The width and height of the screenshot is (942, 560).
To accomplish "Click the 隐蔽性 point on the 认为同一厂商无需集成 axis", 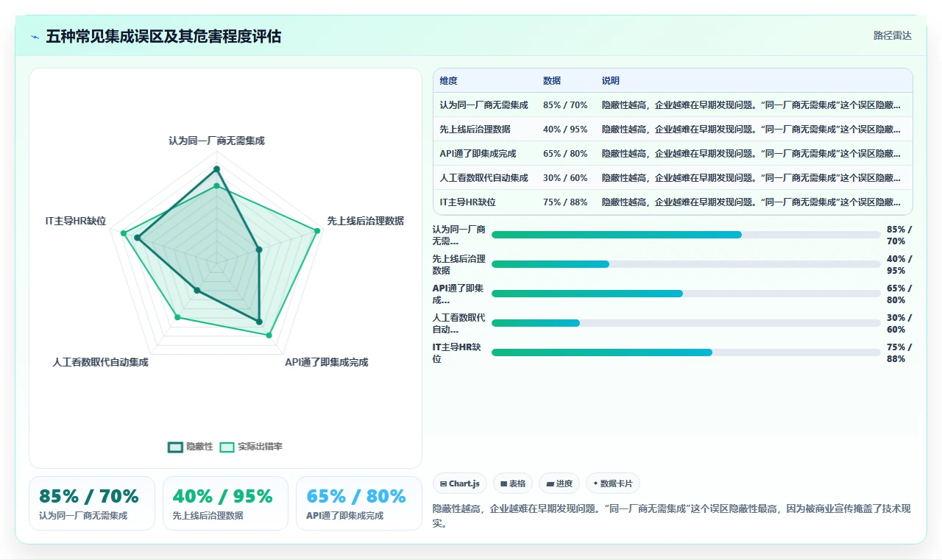I will click(x=216, y=169).
